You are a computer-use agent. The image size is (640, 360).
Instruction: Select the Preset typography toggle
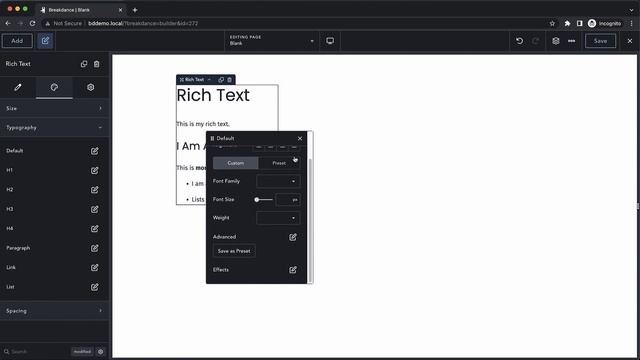(279, 163)
